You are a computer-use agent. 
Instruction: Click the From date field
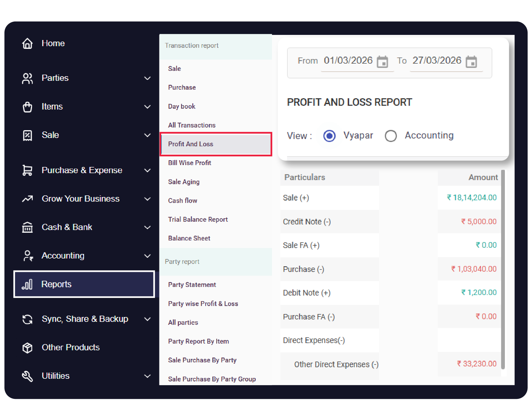[348, 61]
